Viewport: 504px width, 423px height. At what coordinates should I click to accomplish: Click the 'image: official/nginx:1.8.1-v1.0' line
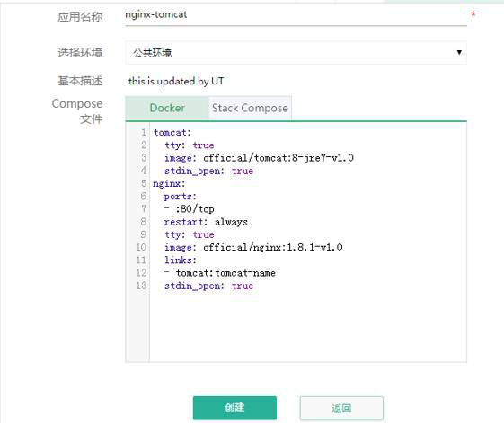[253, 247]
